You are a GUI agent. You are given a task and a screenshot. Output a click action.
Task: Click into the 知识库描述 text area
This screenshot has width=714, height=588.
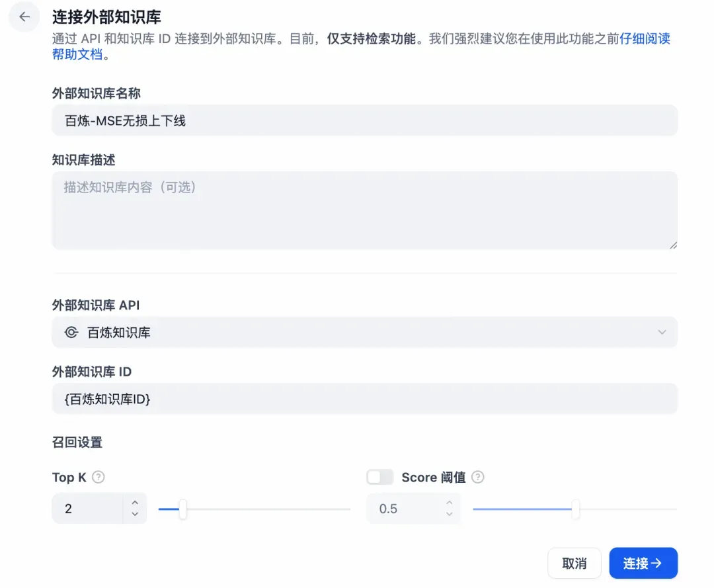click(x=365, y=210)
